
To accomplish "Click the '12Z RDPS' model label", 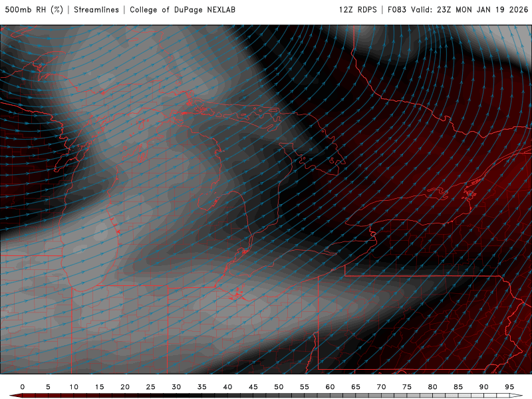I will pyautogui.click(x=358, y=10).
